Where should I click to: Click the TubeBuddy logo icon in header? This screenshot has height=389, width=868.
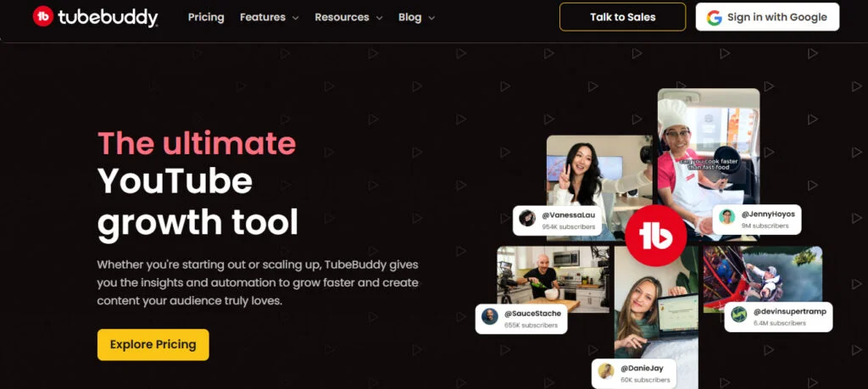tap(42, 17)
